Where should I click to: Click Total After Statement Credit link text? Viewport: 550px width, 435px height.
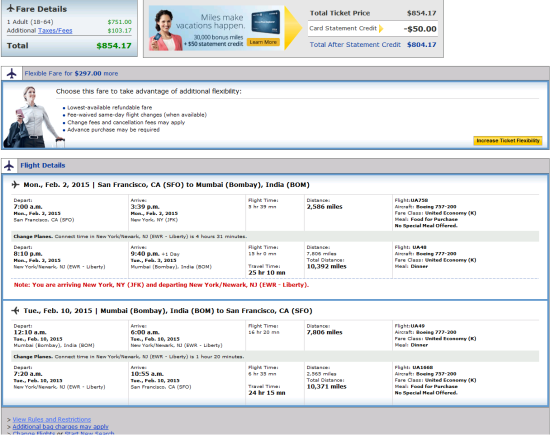click(x=355, y=45)
